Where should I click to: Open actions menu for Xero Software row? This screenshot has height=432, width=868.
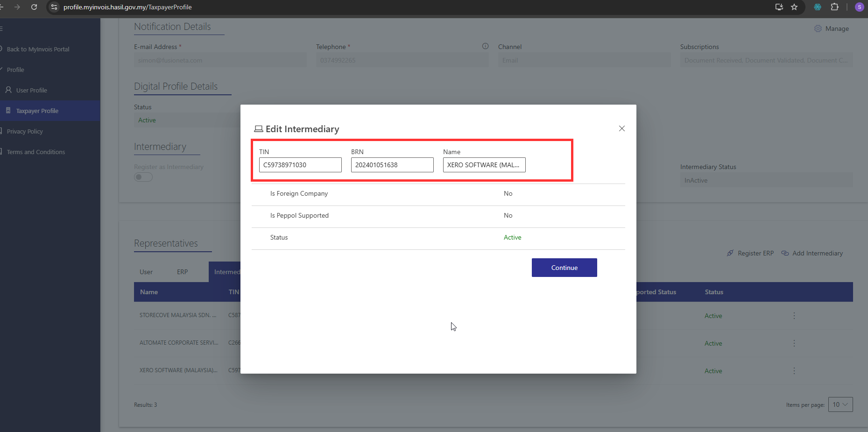(794, 371)
